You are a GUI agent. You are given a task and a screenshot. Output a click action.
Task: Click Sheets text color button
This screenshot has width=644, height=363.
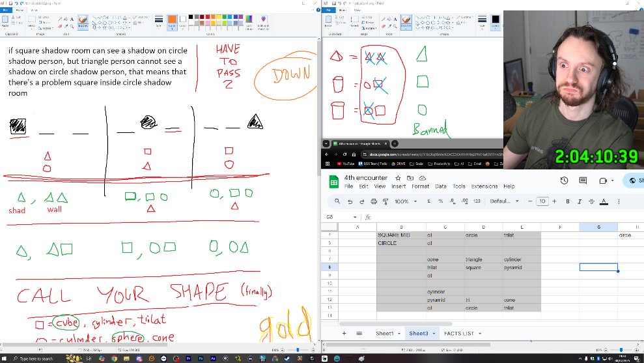(604, 201)
